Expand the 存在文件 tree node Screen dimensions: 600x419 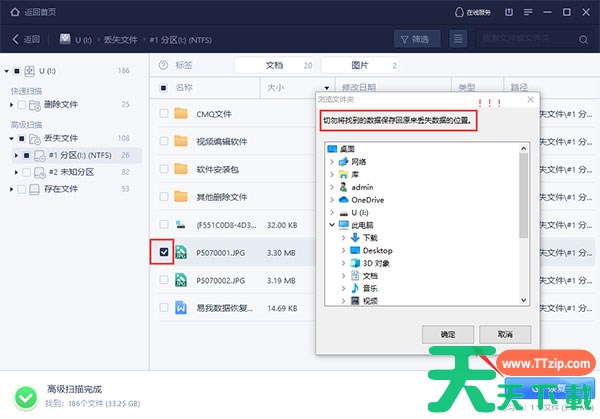coord(9,188)
